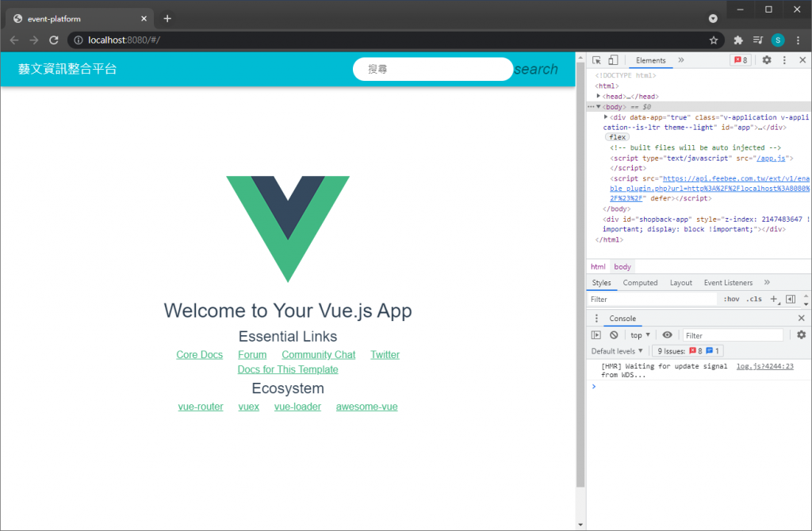Switch to Styles tab
The height and width of the screenshot is (531, 812).
(x=601, y=283)
